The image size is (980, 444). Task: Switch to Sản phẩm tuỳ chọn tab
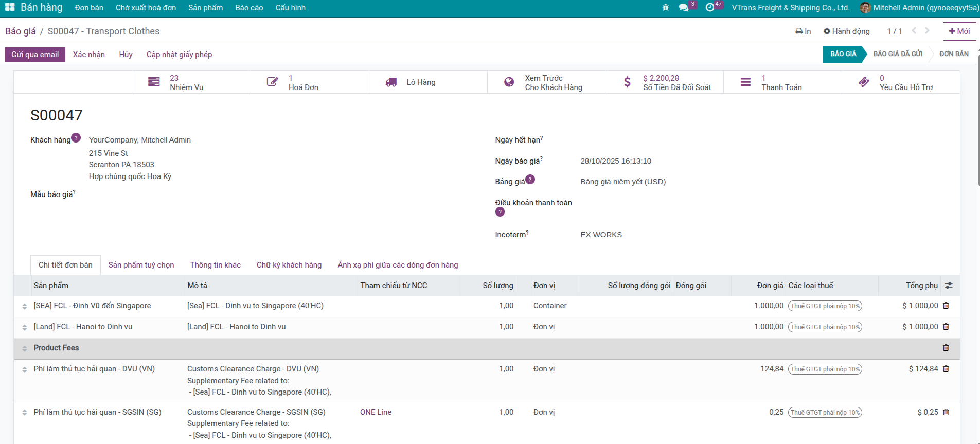coord(141,265)
